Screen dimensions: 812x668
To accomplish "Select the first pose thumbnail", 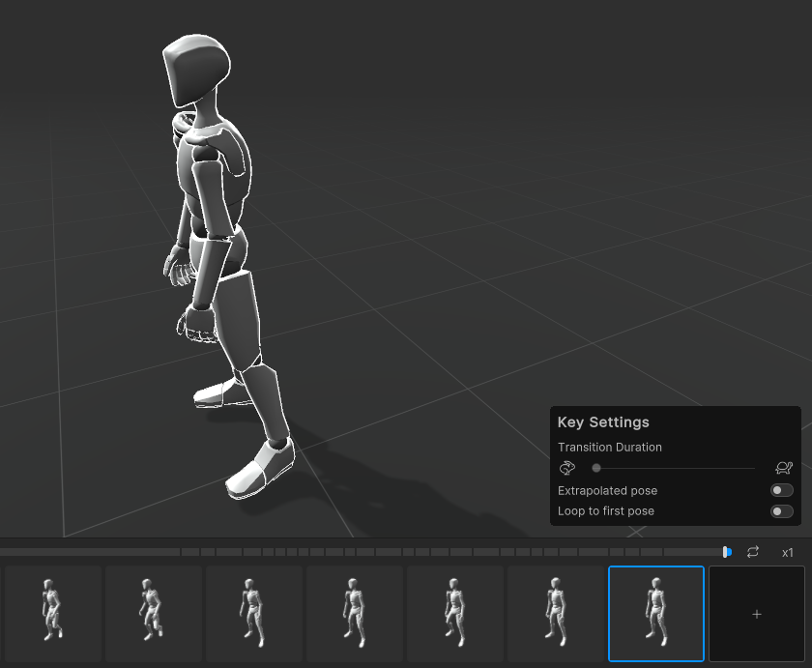I will 53,614.
